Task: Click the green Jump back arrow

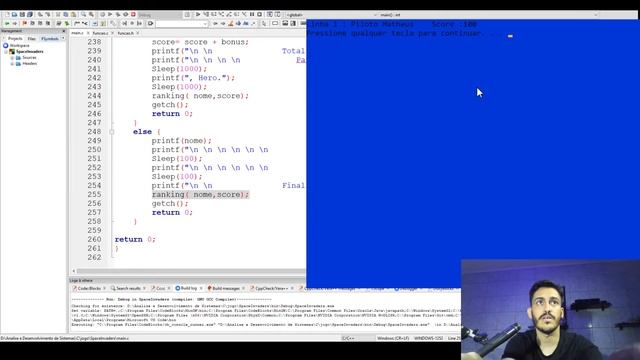Action: point(7,23)
